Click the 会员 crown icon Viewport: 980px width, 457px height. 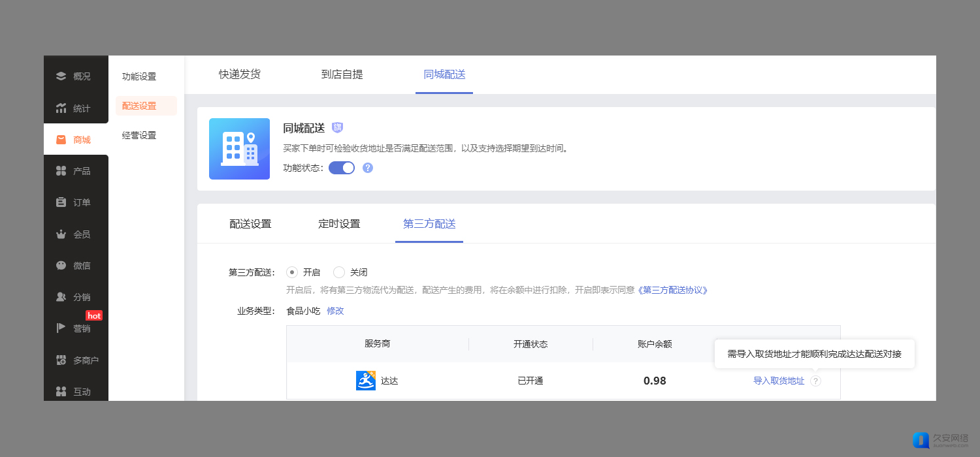pos(61,234)
